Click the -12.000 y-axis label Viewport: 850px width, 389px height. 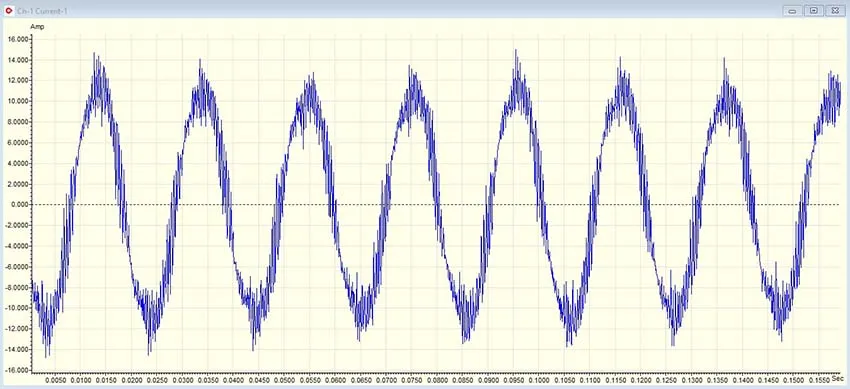click(16, 329)
